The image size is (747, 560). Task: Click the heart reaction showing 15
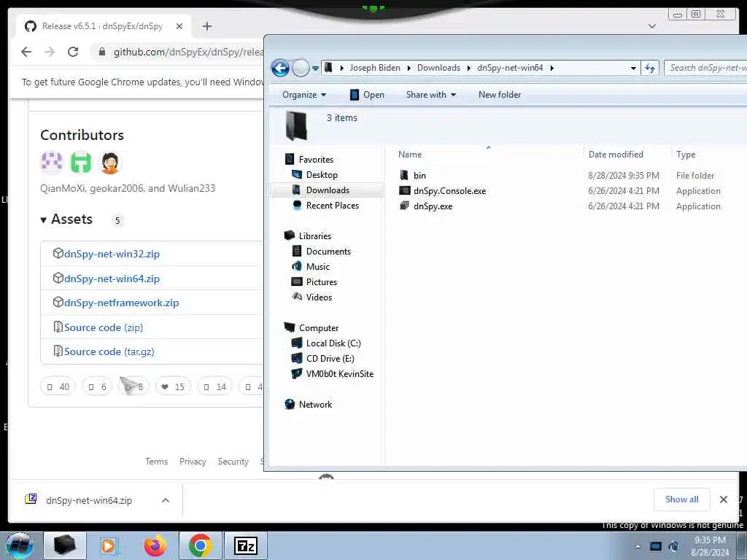coord(174,386)
